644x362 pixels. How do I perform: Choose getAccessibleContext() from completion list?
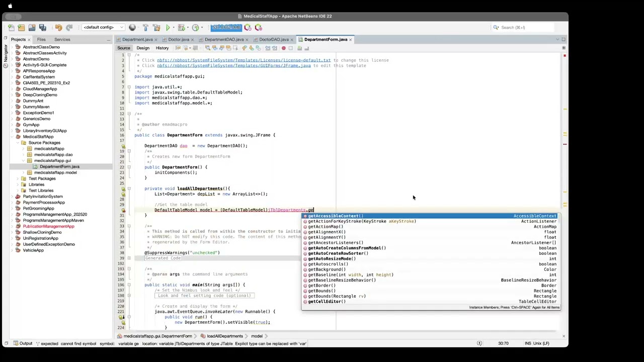click(x=431, y=216)
